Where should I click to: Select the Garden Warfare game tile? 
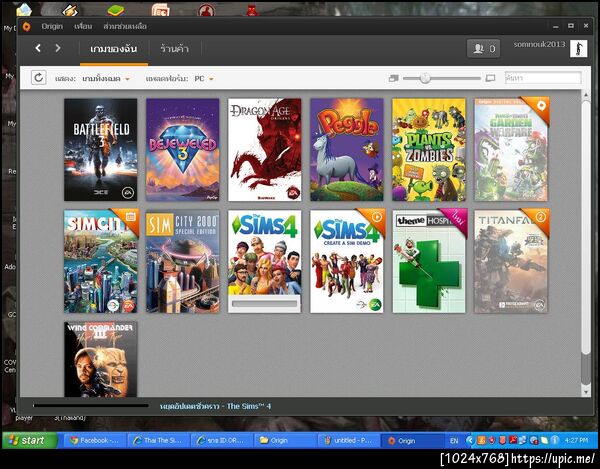click(511, 150)
